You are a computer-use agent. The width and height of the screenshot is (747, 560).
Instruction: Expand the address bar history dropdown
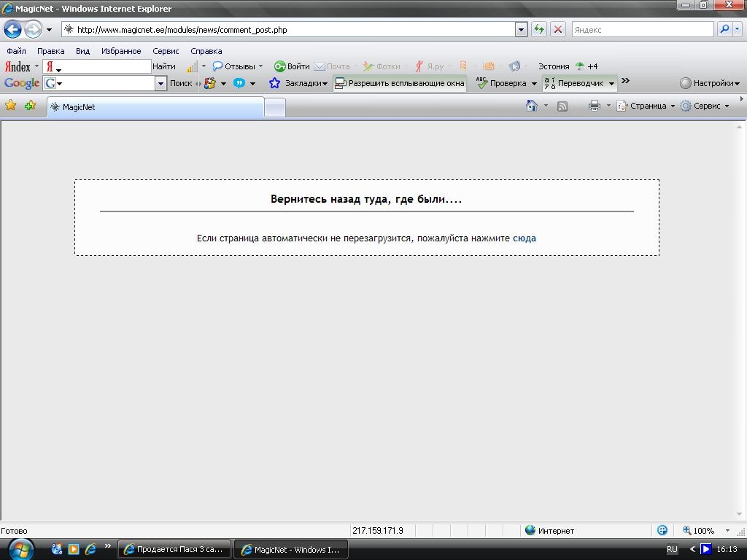click(521, 29)
